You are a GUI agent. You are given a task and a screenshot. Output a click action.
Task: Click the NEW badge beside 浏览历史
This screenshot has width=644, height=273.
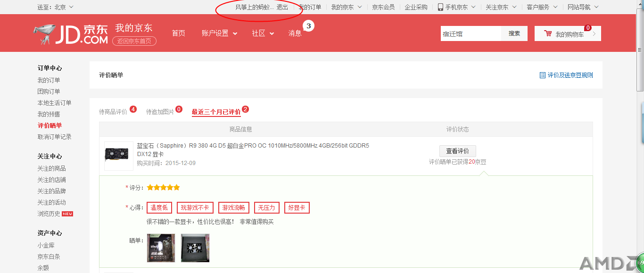tap(67, 214)
